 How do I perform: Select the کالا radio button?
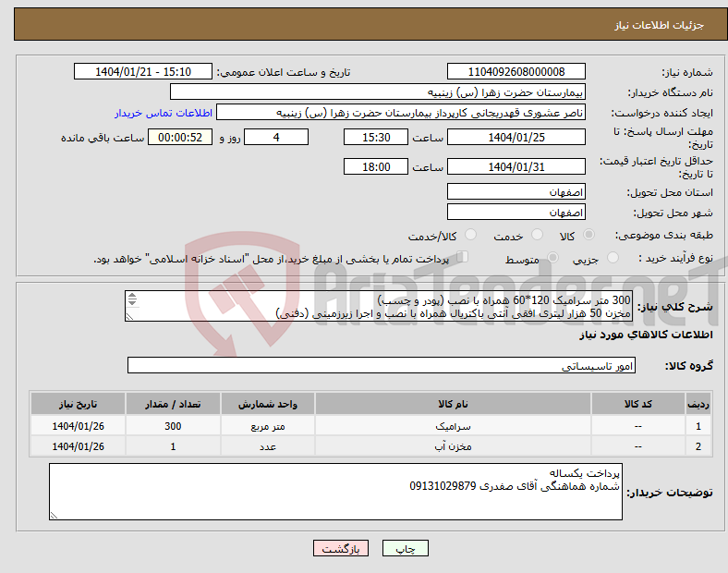[x=588, y=235]
